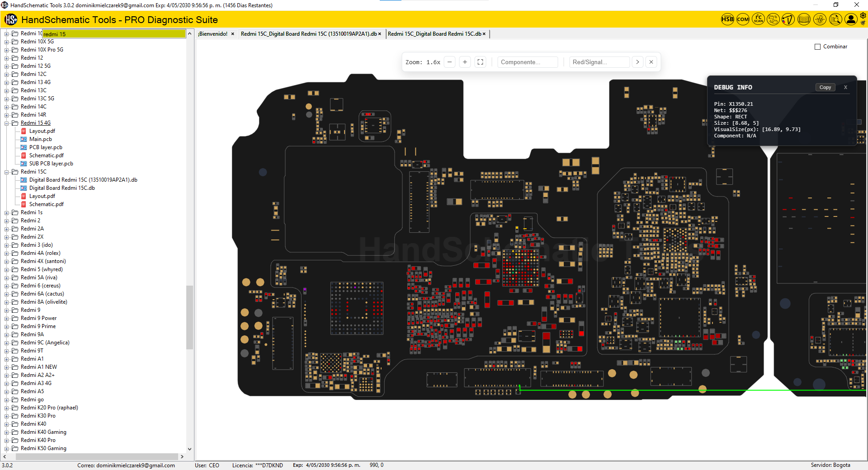This screenshot has width=868, height=470.
Task: Click the 'Zoom: 1.6x' label
Action: [x=423, y=62]
